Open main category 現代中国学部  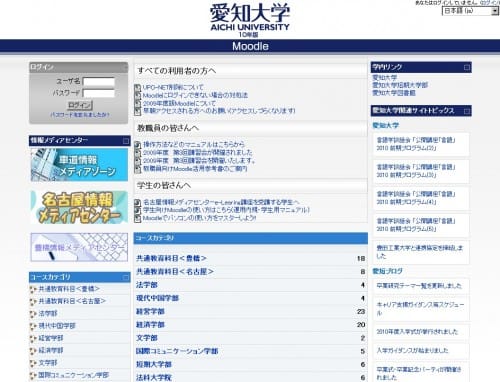pyautogui.click(x=157, y=298)
